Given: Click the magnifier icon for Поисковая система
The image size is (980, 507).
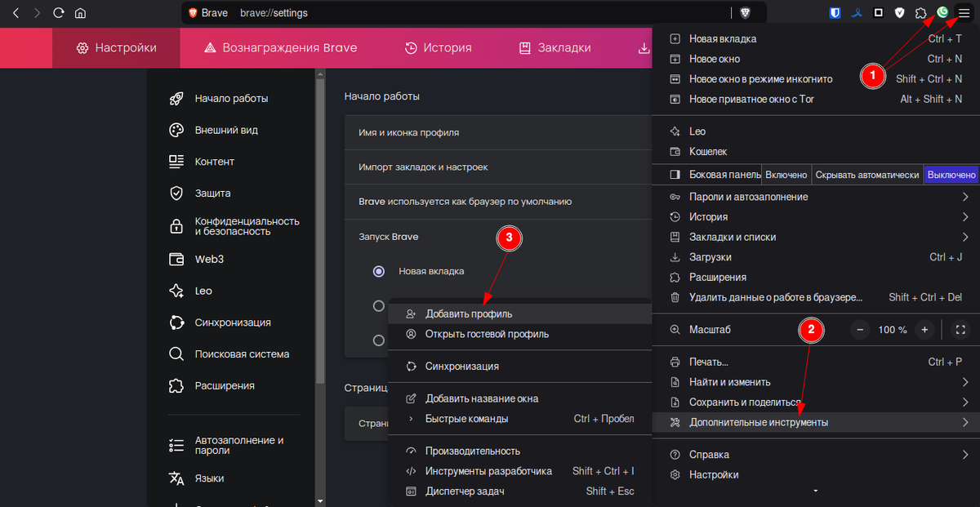Looking at the screenshot, I should click(176, 354).
